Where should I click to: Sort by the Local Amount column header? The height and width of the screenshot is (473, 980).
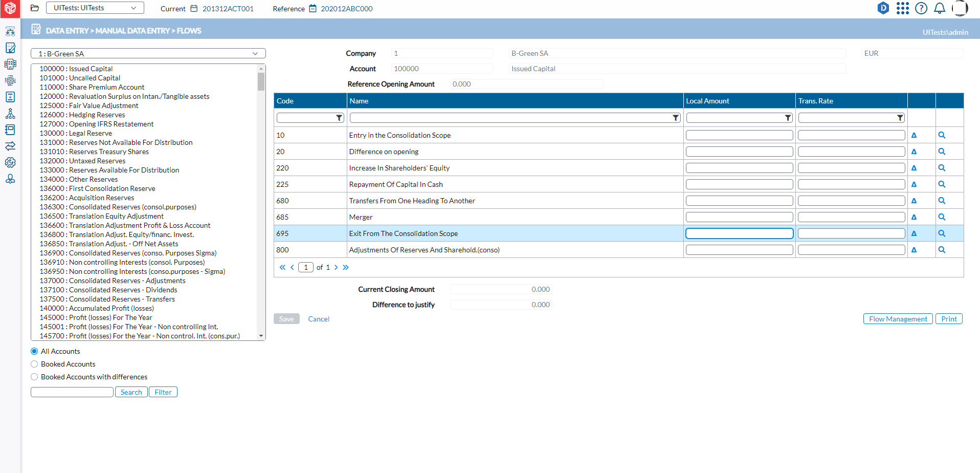tap(707, 101)
